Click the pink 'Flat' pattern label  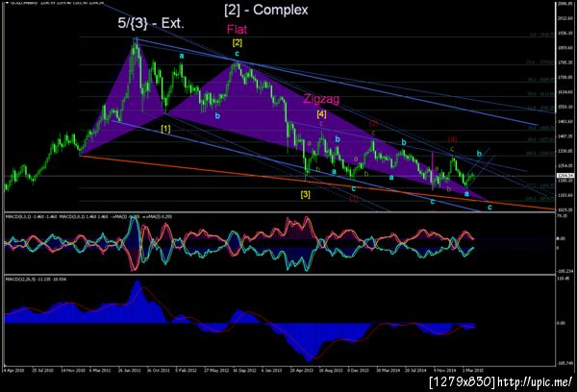237,30
